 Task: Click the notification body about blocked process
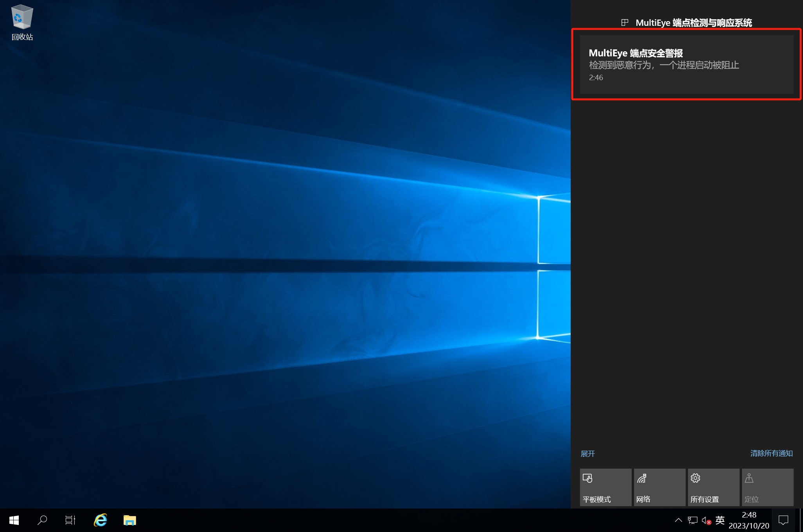(x=664, y=65)
